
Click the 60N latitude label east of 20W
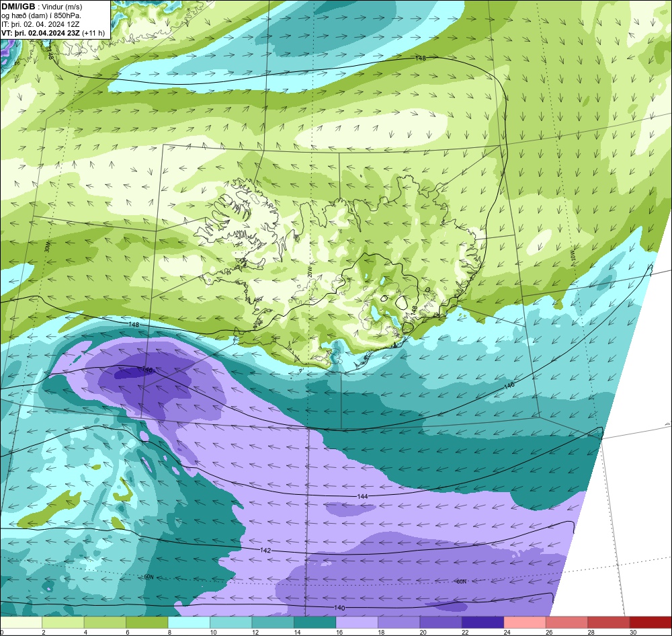pyautogui.click(x=461, y=582)
